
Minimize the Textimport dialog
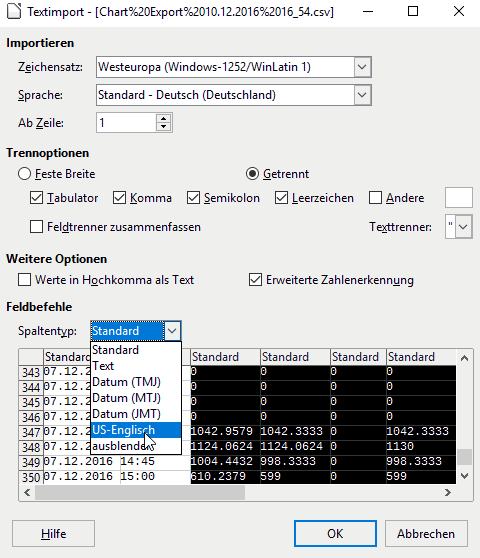pos(368,11)
